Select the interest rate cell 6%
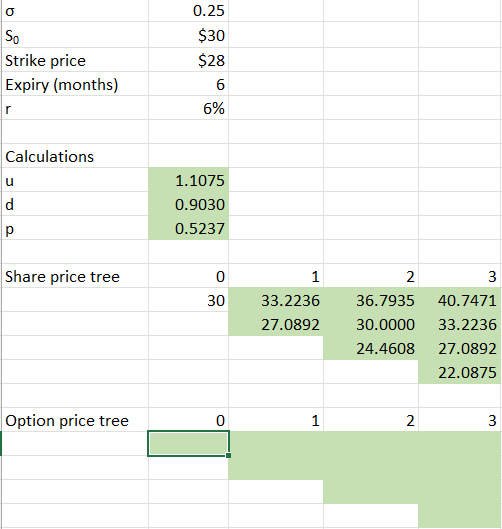 point(189,108)
